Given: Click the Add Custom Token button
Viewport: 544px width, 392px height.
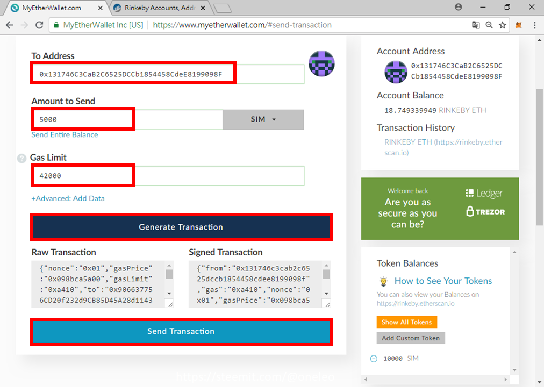Looking at the screenshot, I should (x=411, y=338).
